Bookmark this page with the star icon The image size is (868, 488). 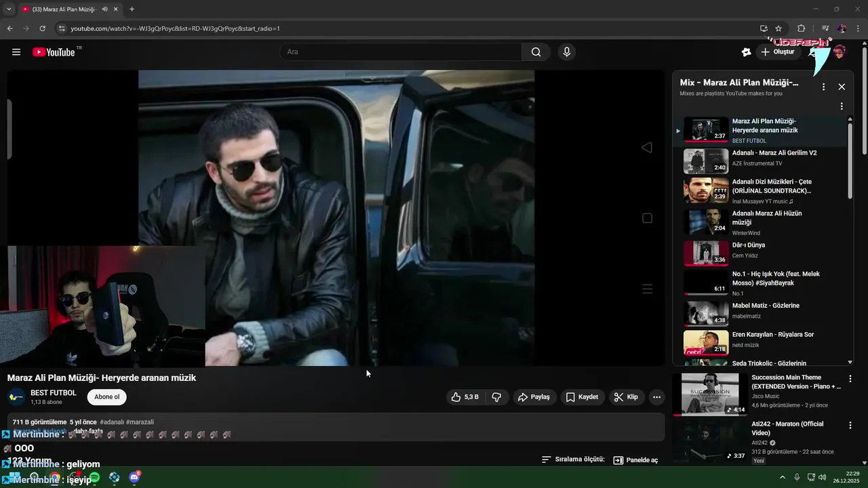tap(778, 28)
